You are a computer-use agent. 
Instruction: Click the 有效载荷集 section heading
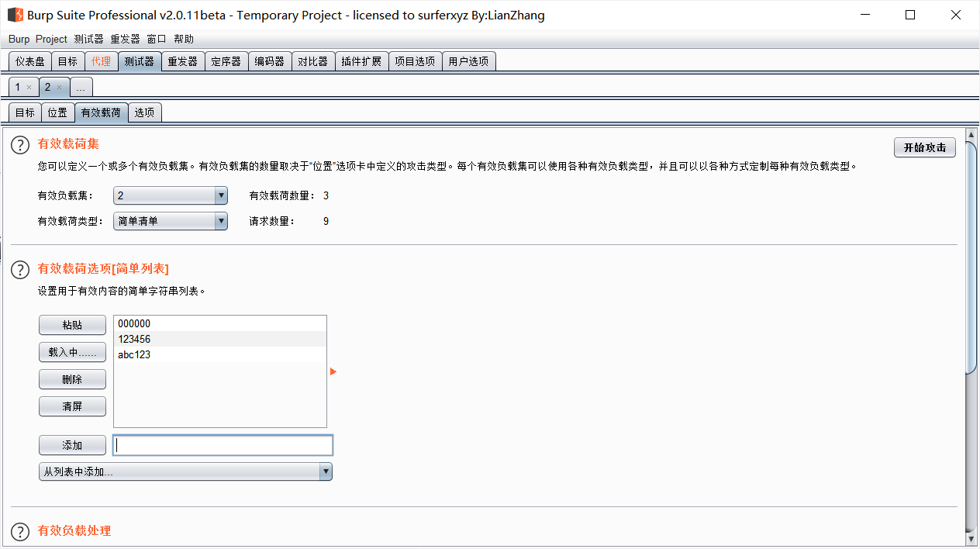pyautogui.click(x=68, y=143)
